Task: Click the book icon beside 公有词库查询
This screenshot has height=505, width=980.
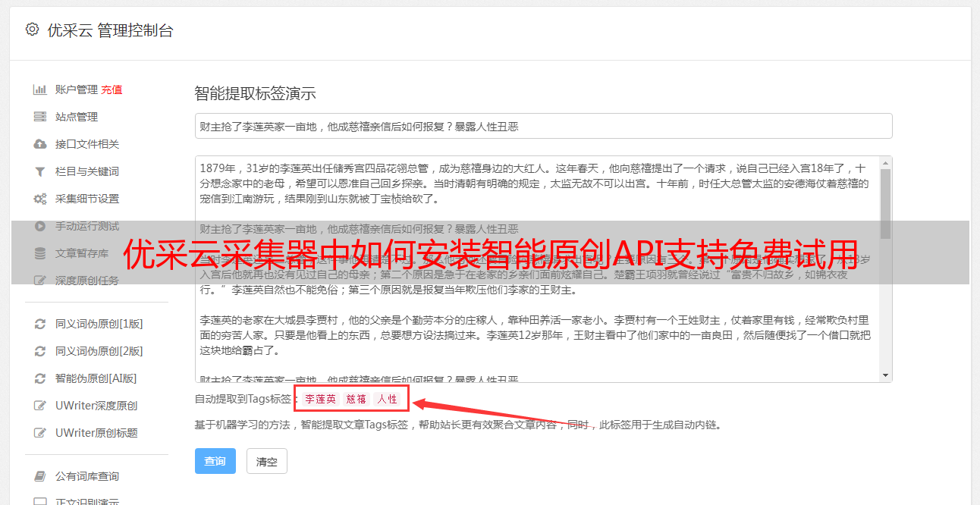Action: click(x=40, y=476)
